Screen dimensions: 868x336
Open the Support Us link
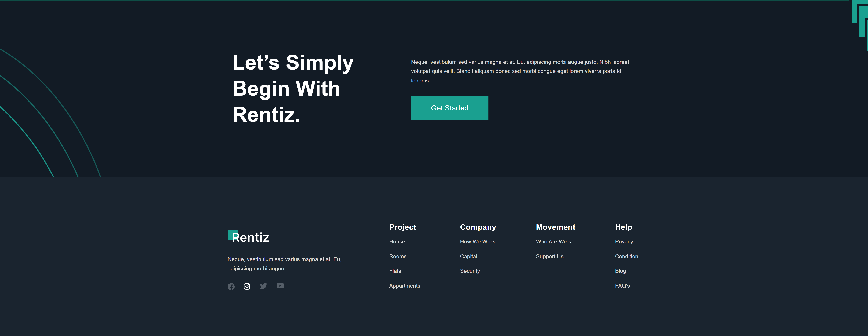(550, 256)
